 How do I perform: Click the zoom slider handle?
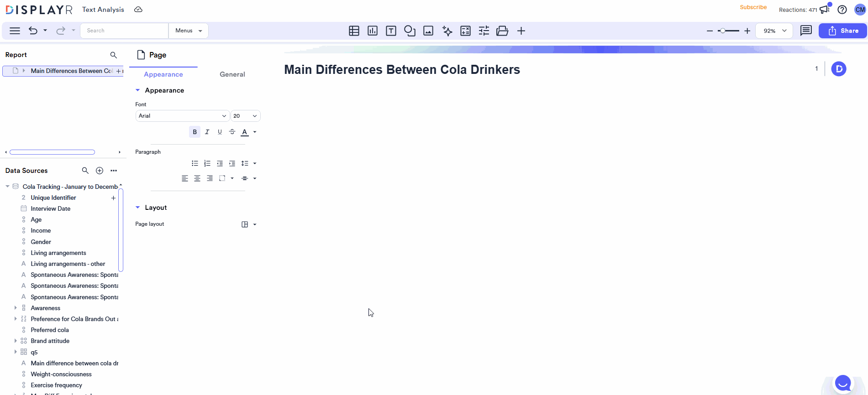pyautogui.click(x=722, y=31)
